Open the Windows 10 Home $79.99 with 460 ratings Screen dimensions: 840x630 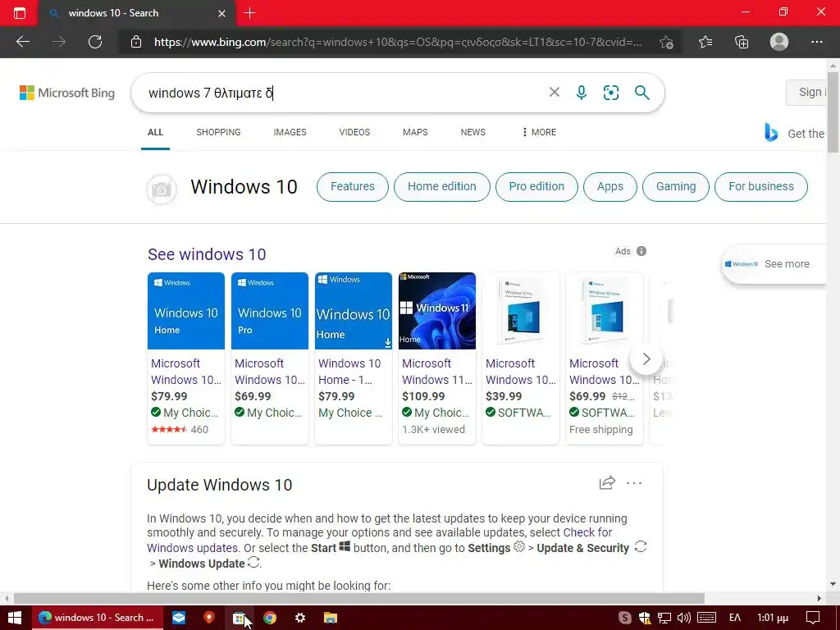[x=186, y=358]
